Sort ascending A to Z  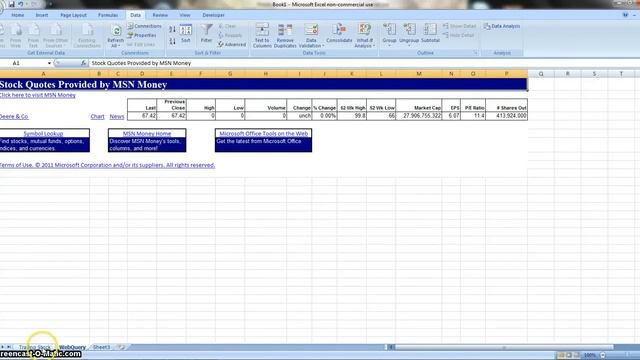(x=173, y=30)
